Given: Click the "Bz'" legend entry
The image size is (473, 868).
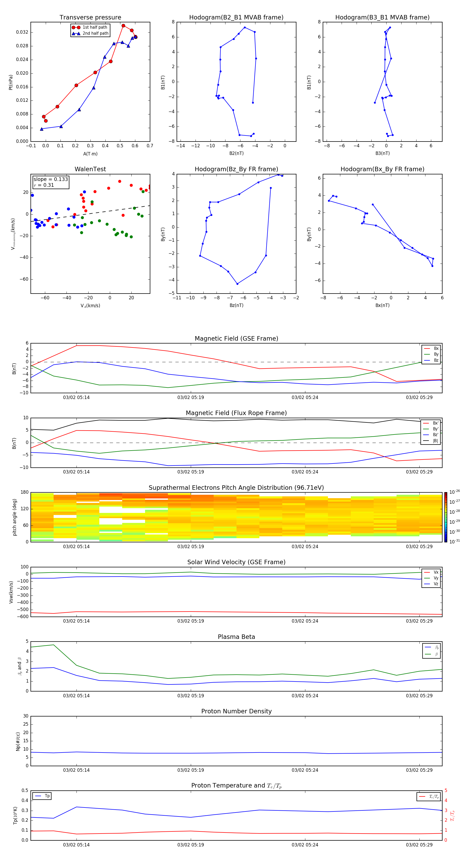Looking at the screenshot, I should coord(431,435).
